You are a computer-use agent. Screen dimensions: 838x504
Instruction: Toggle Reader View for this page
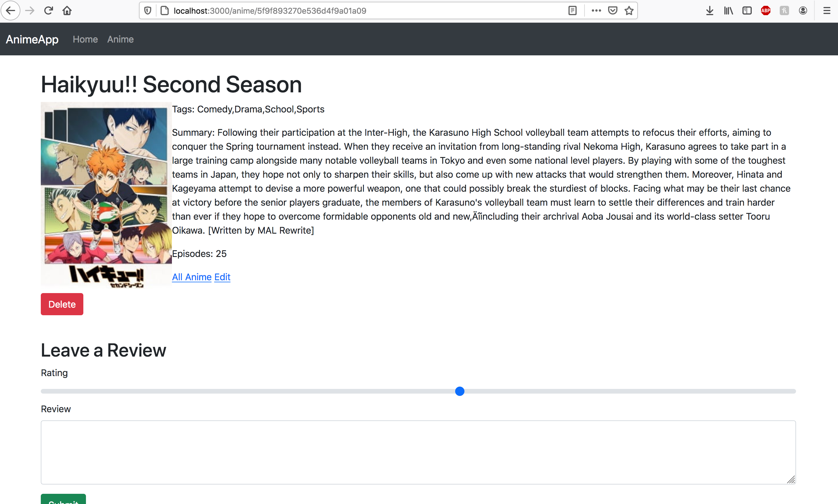click(x=573, y=10)
